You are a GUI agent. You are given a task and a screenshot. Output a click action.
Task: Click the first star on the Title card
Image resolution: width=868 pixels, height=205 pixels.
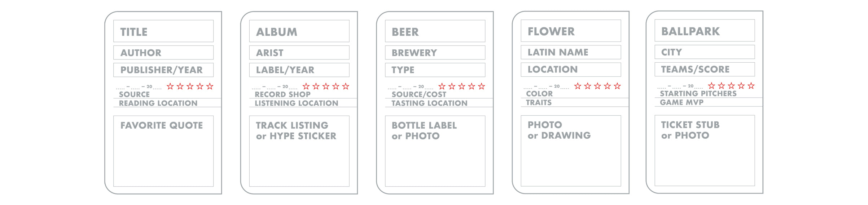(x=170, y=86)
